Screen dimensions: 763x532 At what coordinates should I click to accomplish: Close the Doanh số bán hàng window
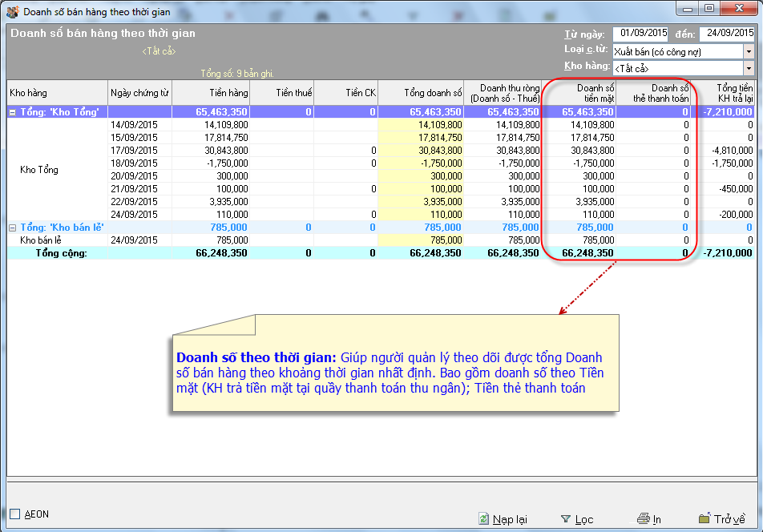coord(737,9)
